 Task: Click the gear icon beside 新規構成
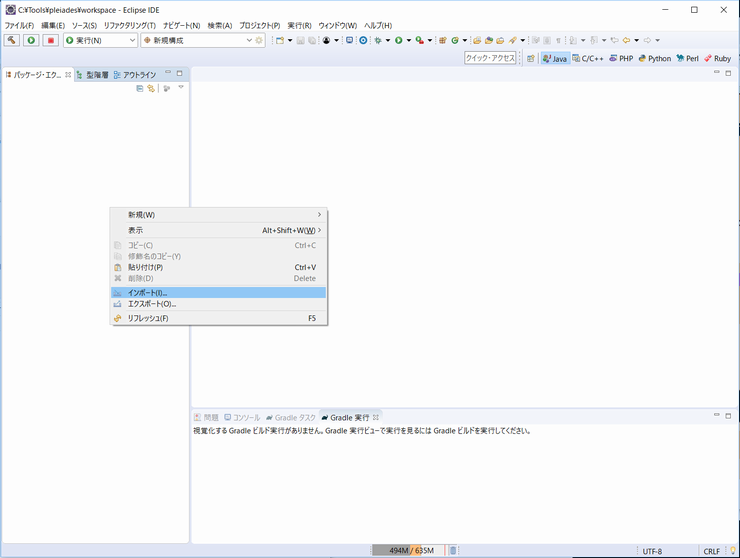tap(260, 40)
